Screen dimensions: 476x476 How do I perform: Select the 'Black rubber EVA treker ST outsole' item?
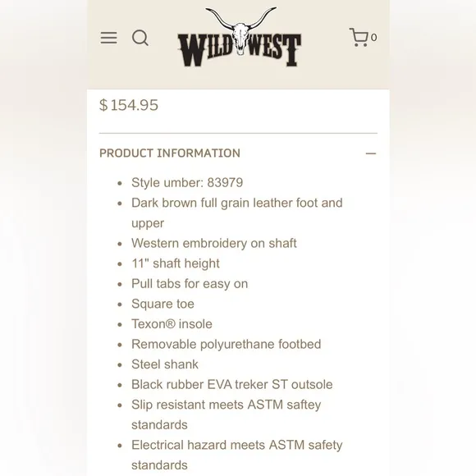point(232,385)
